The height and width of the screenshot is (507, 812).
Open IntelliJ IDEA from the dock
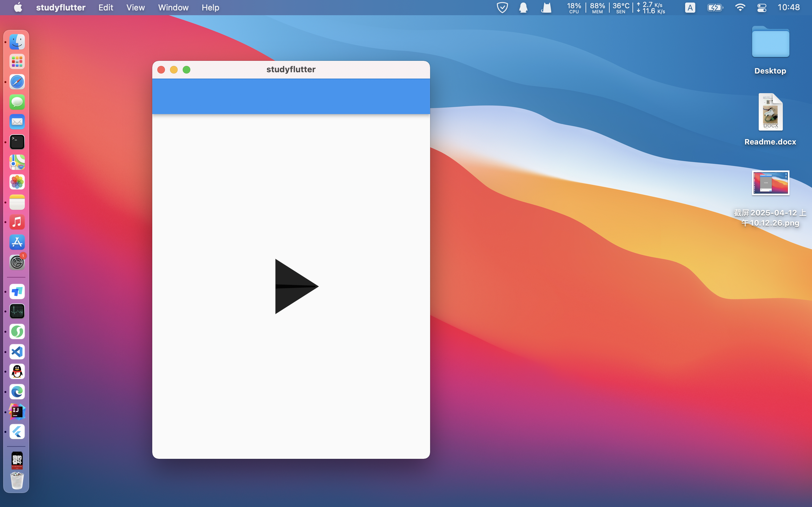coord(17,412)
